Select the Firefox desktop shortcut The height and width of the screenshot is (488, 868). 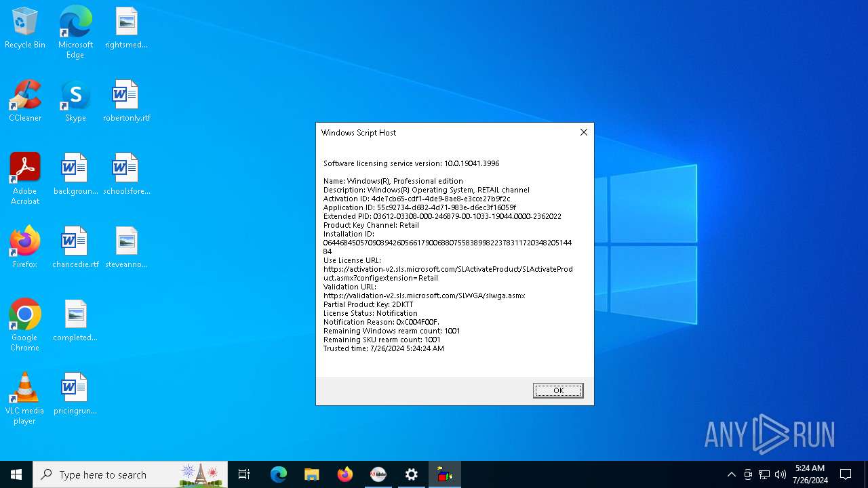pyautogui.click(x=25, y=248)
